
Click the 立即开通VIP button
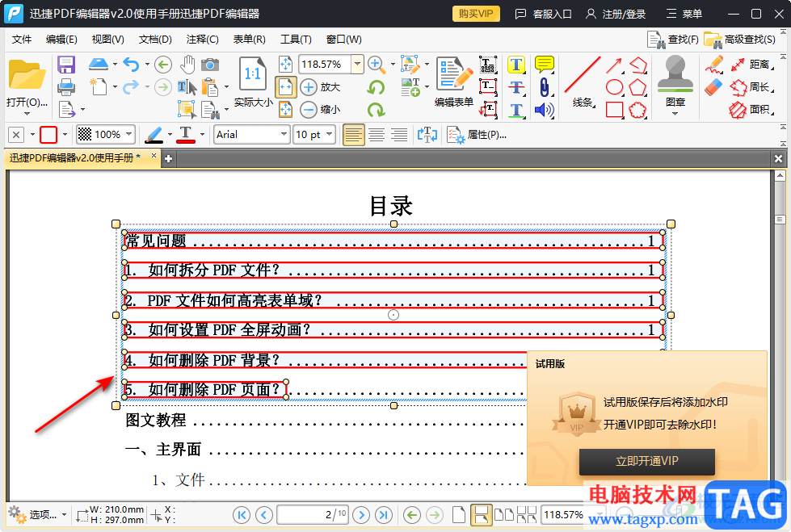pyautogui.click(x=646, y=462)
